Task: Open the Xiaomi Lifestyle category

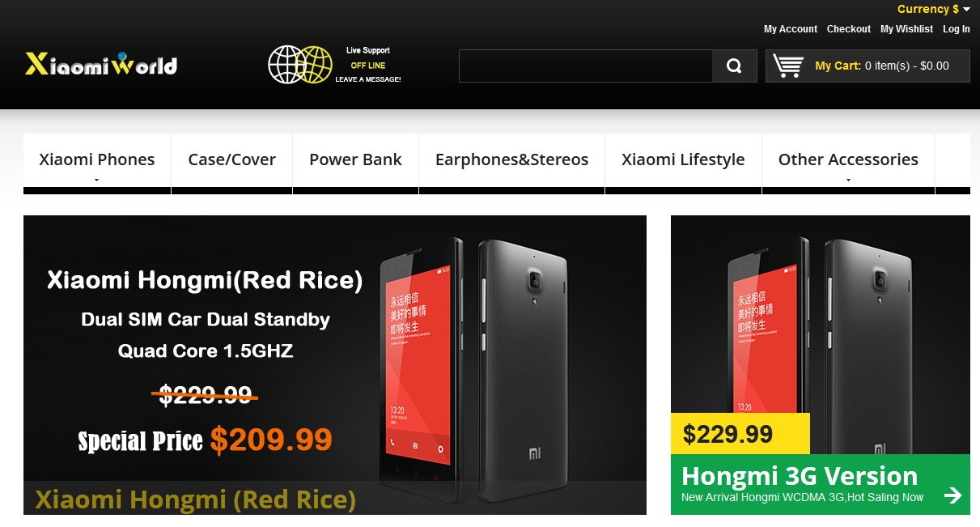Action: click(x=683, y=160)
